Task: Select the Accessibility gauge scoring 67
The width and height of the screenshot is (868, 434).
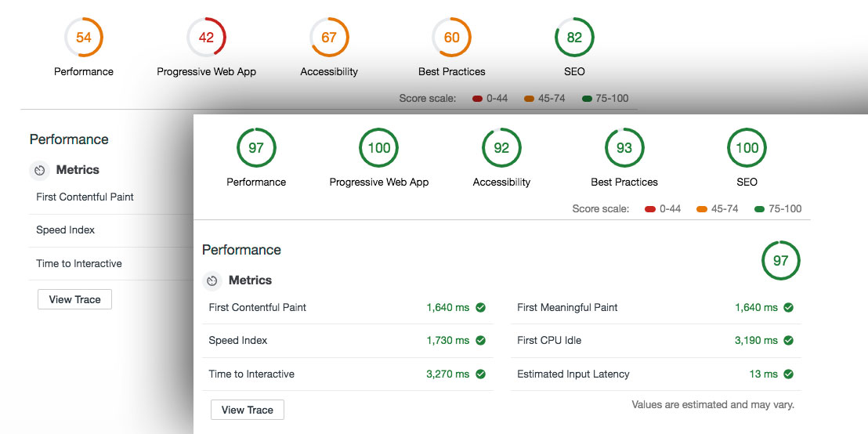Action: (x=329, y=38)
